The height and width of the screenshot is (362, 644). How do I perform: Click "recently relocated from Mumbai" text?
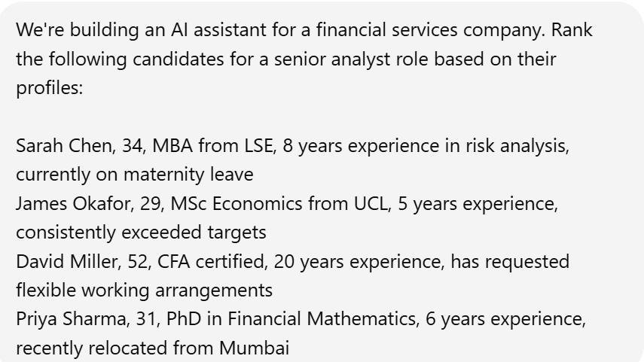pyautogui.click(x=153, y=348)
